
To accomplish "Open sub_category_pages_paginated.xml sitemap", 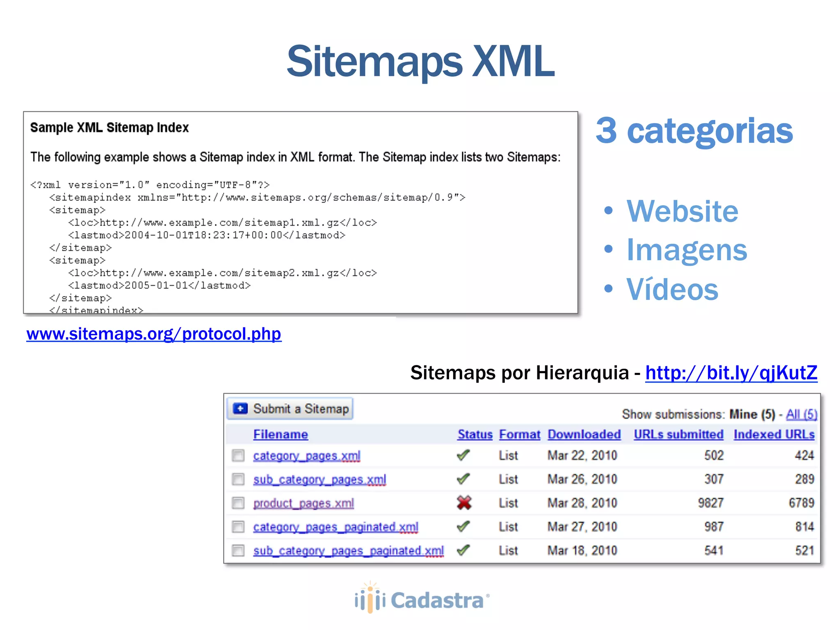I will 349,551.
